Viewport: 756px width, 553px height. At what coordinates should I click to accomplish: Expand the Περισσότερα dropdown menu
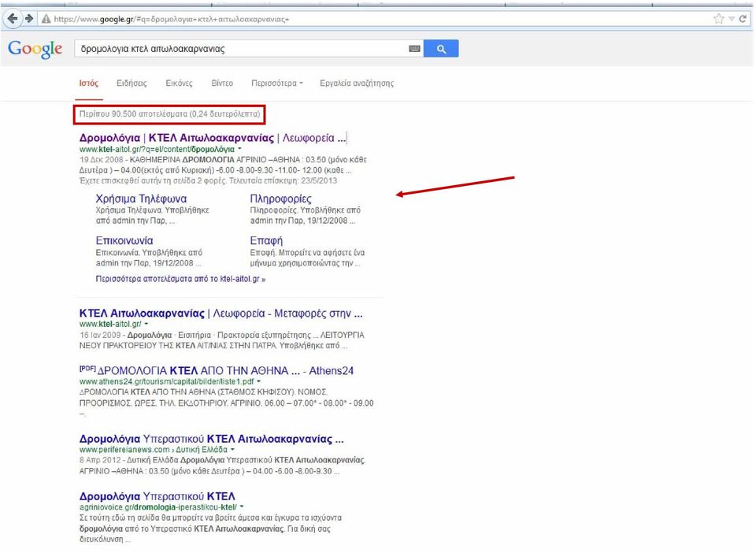pos(276,83)
